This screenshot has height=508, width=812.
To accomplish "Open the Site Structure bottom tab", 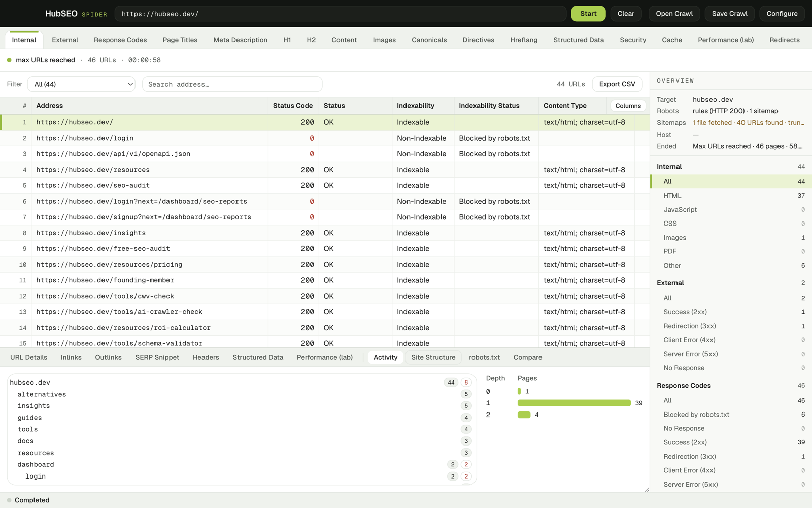I will [x=433, y=357].
